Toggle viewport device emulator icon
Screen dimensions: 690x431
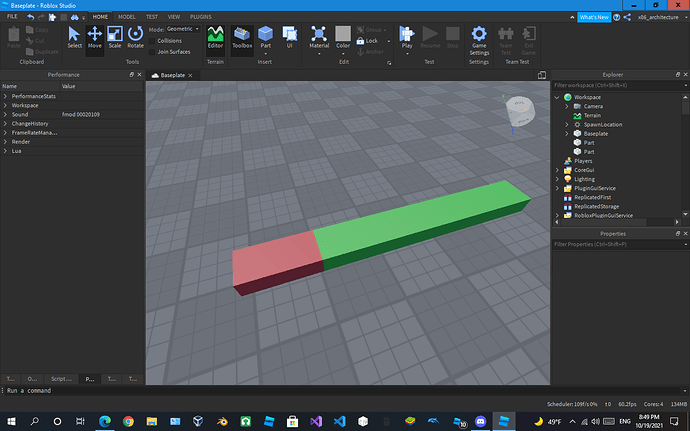(x=542, y=75)
